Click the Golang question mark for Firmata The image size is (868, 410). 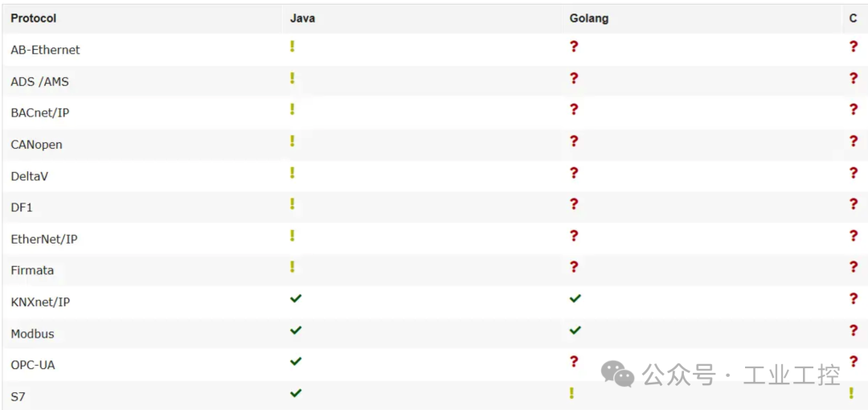click(x=574, y=267)
